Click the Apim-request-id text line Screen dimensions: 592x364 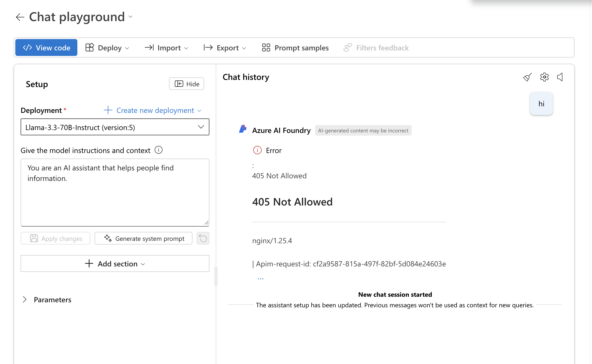tap(349, 264)
